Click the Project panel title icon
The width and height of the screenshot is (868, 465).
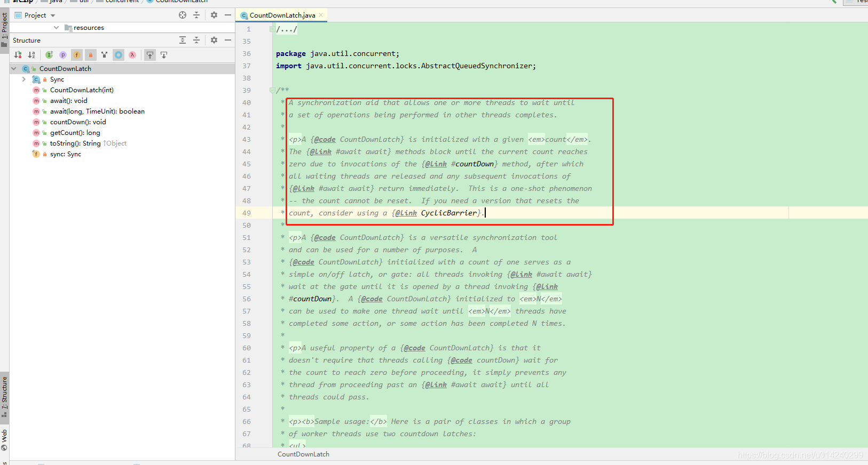(18, 15)
